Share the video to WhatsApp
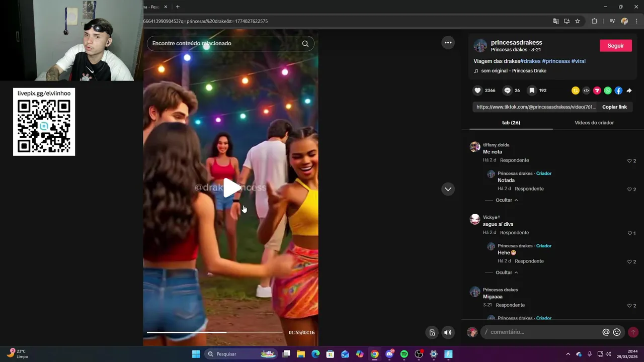The width and height of the screenshot is (644, 362). (x=608, y=90)
